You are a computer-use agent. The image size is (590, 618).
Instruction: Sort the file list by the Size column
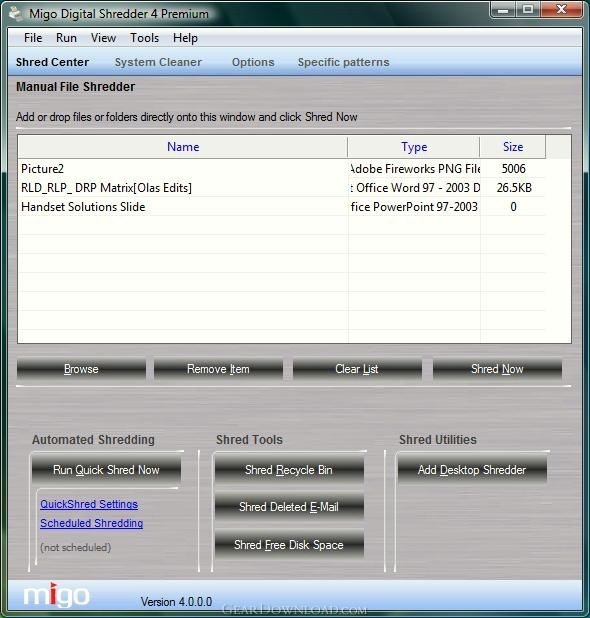513,147
